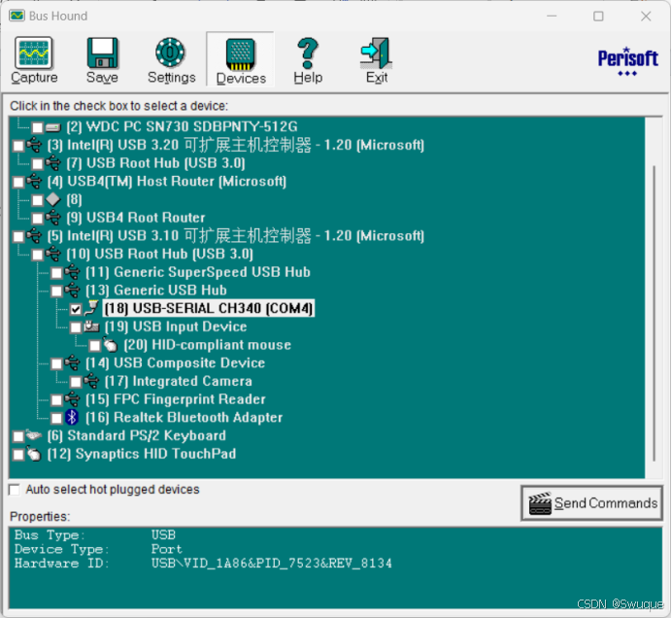Screen dimensions: 672x618
Task: Click the Save floppy disk icon
Action: pos(102,52)
